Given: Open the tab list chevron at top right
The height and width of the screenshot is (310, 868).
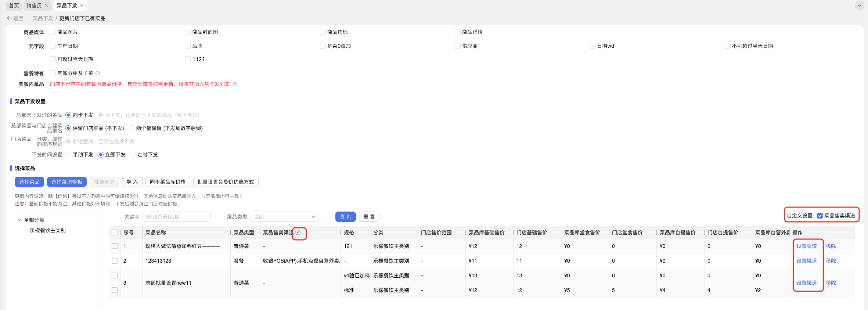Looking at the screenshot, I should point(860,5).
